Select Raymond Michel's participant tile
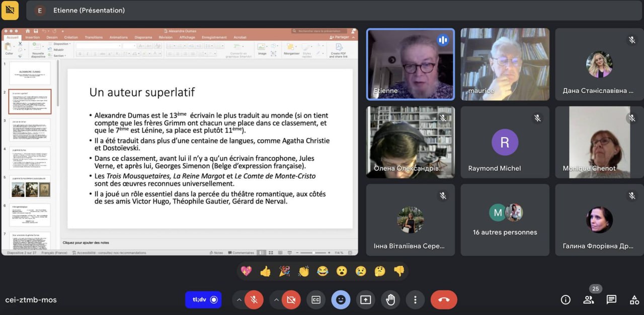This screenshot has height=315, width=644. tap(505, 142)
